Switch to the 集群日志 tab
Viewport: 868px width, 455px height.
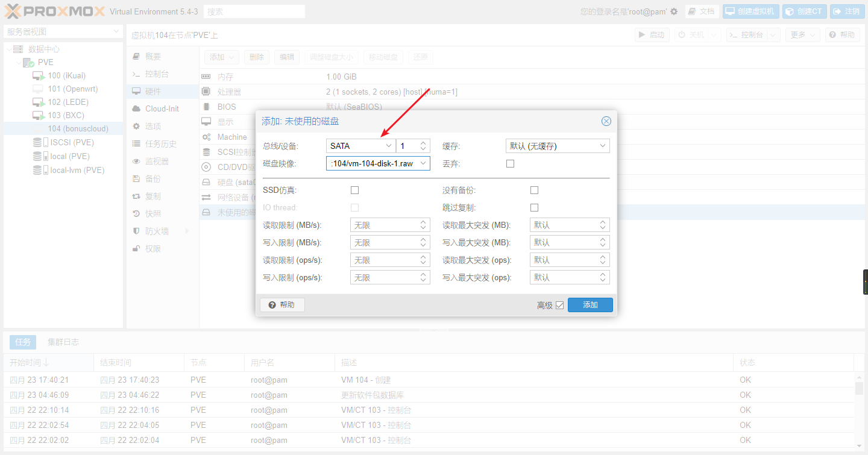click(x=63, y=342)
